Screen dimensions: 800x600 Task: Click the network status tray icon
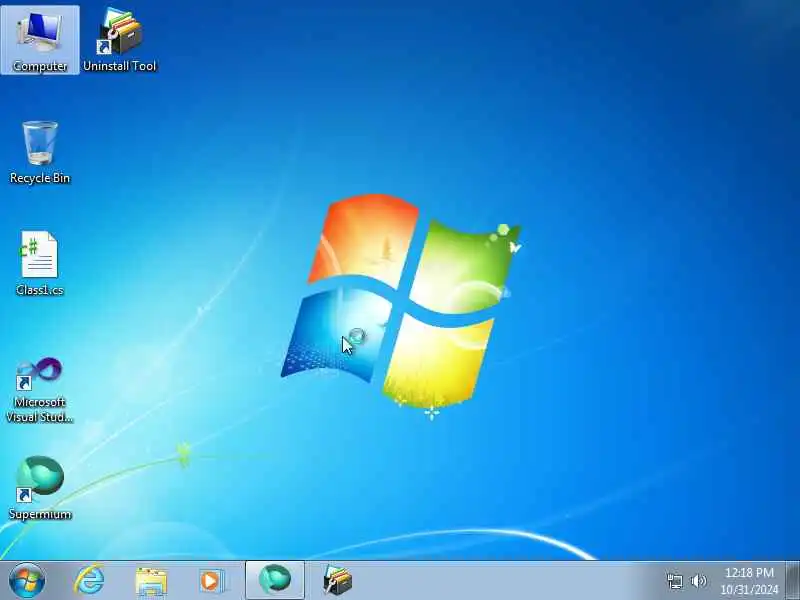[674, 581]
